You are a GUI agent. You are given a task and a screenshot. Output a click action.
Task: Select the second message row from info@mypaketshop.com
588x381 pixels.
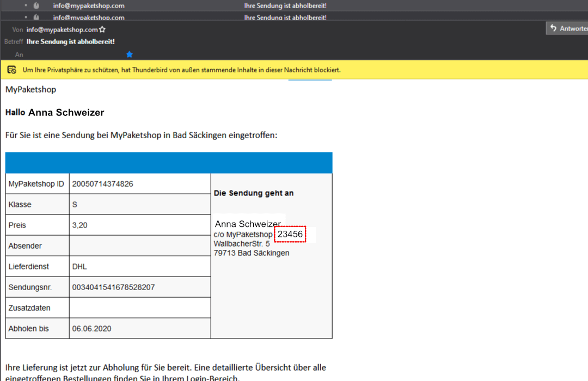88,17
